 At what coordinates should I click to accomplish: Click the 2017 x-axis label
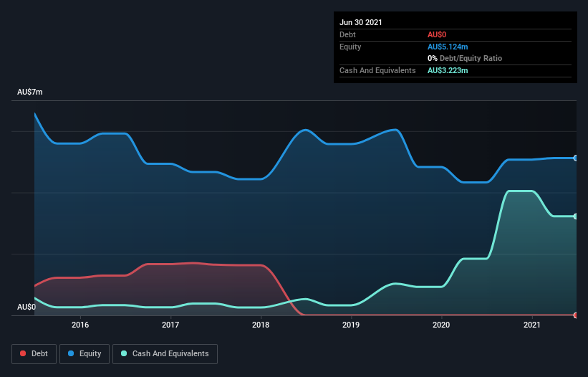tap(170, 325)
